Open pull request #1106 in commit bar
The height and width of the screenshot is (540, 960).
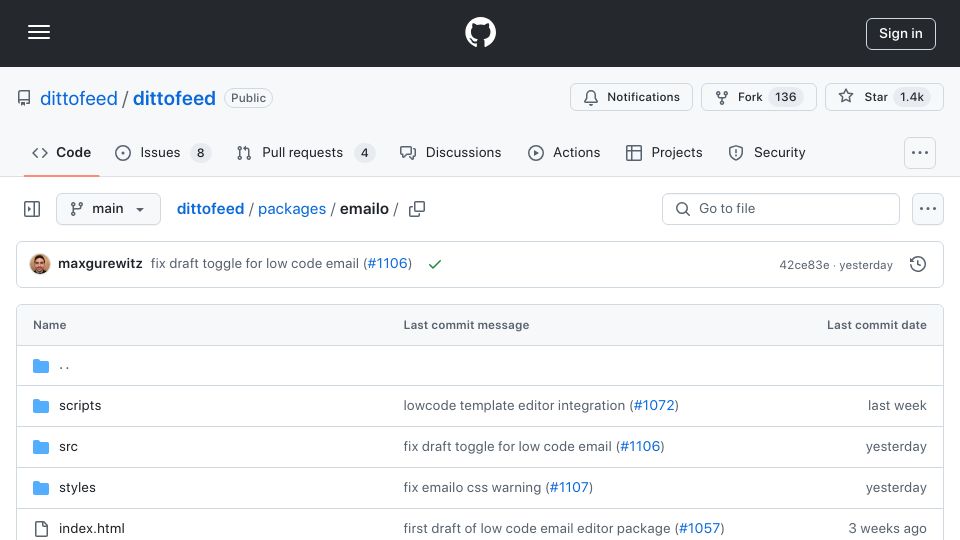(388, 263)
